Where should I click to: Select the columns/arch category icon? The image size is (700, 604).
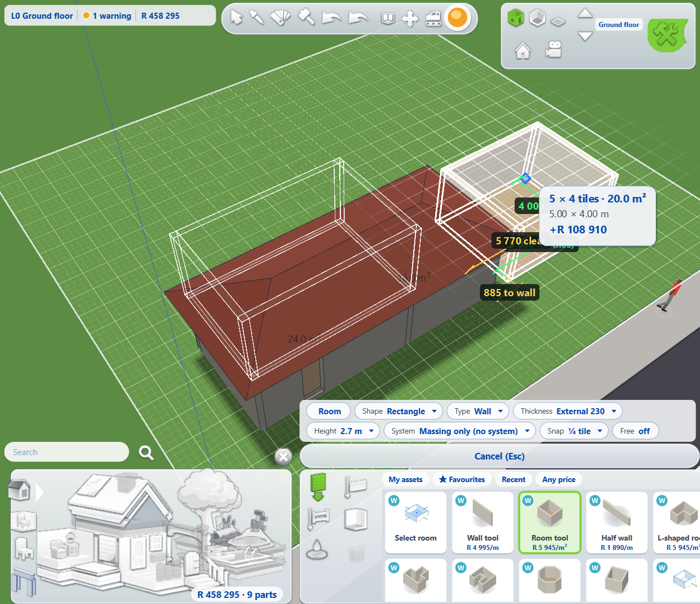[x=24, y=581]
